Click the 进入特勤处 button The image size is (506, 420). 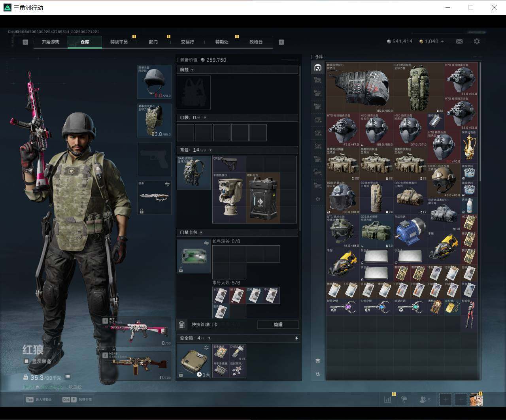coord(39,399)
